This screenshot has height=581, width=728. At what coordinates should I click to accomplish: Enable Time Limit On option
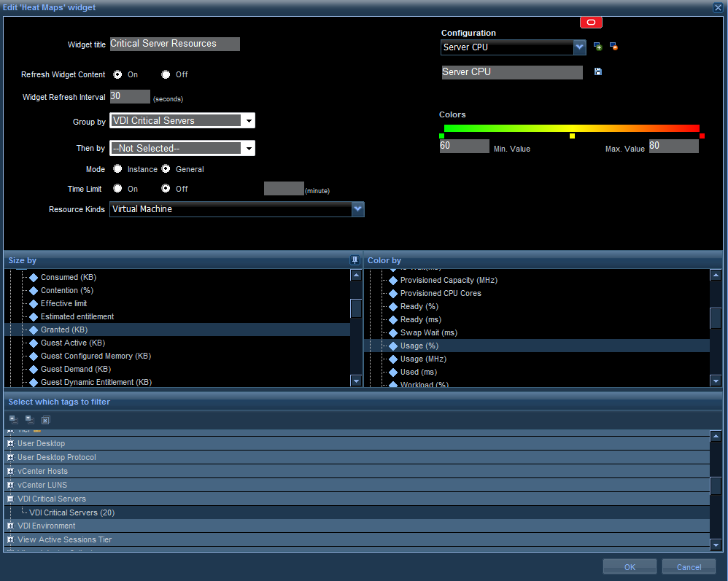[117, 189]
